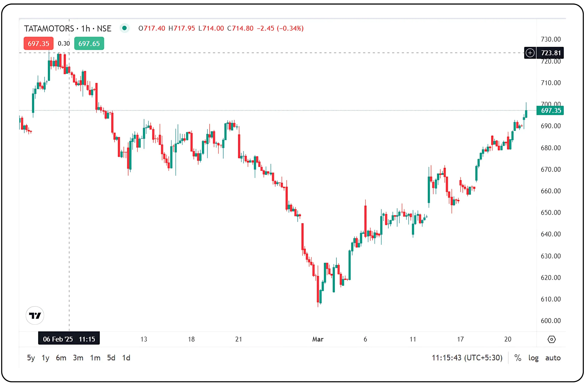
Task: Click the TradingView logo watermark
Action: (x=35, y=315)
